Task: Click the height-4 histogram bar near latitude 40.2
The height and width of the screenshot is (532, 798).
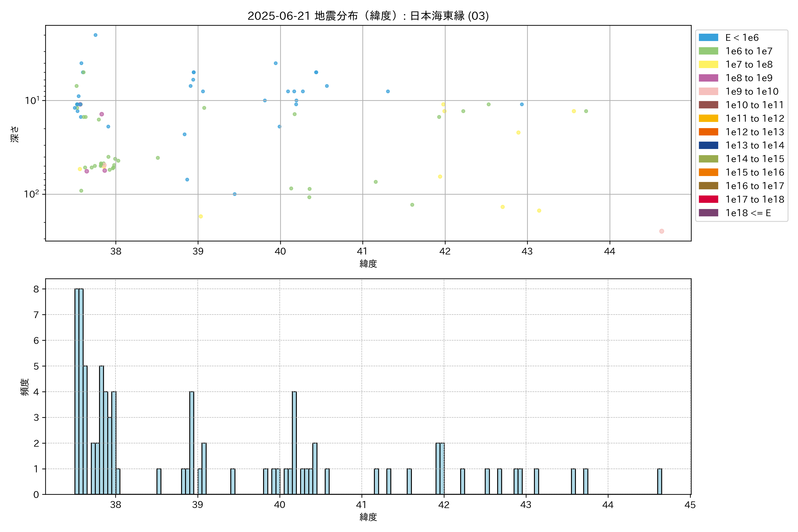Action: [x=294, y=442]
